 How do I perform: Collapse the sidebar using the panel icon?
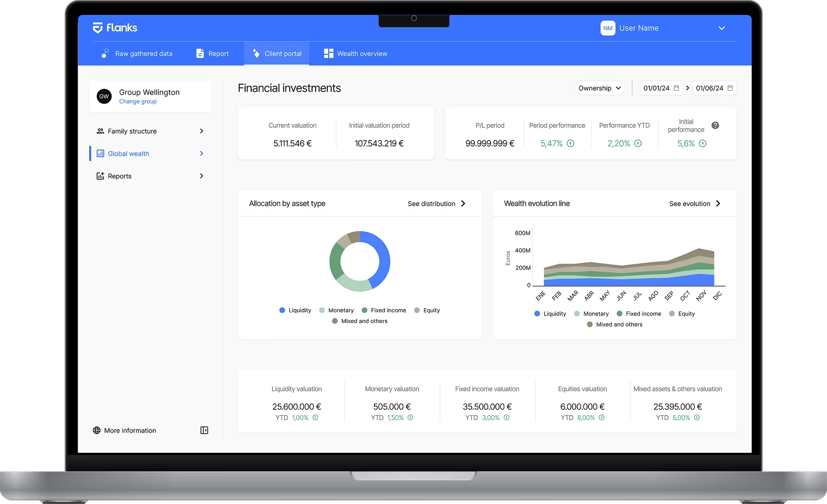pyautogui.click(x=204, y=430)
